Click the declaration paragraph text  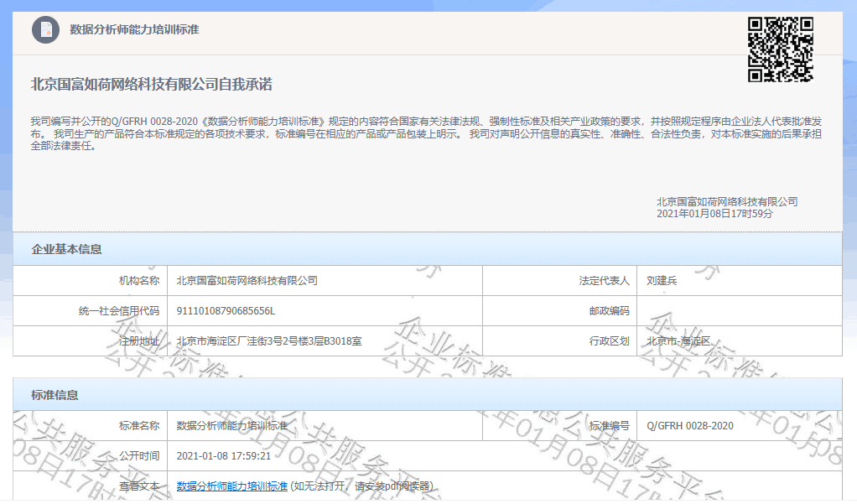point(426,134)
